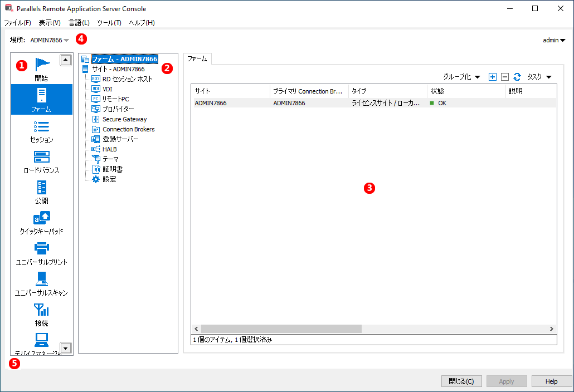Open Connection Brokers node in tree
Image resolution: width=574 pixels, height=392 pixels.
[129, 129]
